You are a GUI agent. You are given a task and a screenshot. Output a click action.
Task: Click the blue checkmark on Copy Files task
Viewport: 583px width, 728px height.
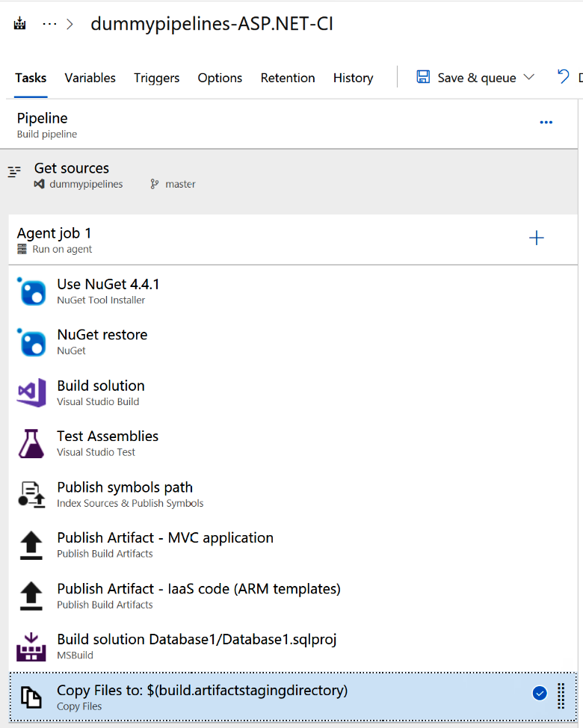(540, 694)
